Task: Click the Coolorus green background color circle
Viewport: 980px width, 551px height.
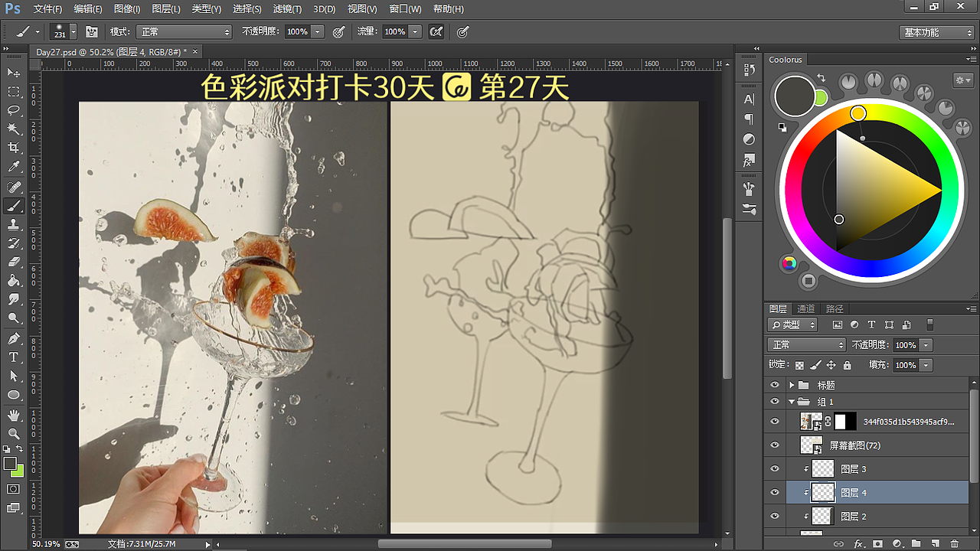Action: [x=821, y=98]
